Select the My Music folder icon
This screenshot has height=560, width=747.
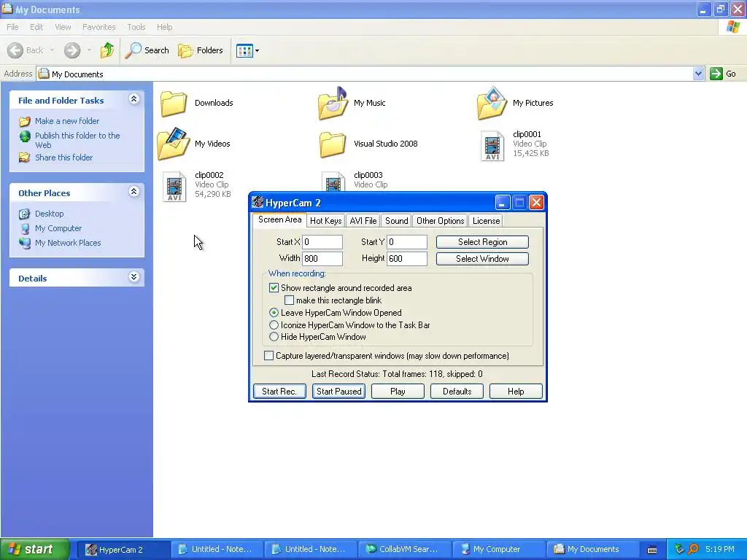click(x=333, y=103)
